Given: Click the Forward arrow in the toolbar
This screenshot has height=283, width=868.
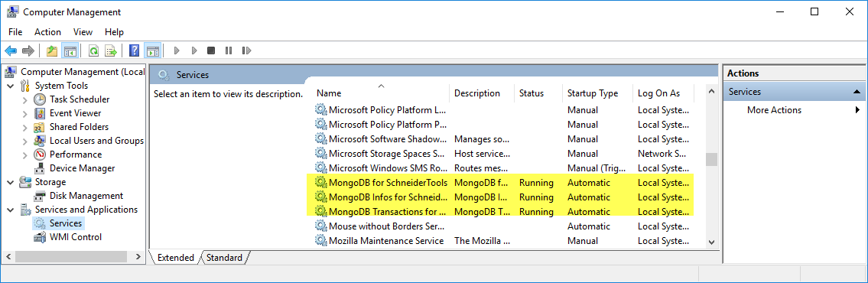Looking at the screenshot, I should tap(28, 51).
